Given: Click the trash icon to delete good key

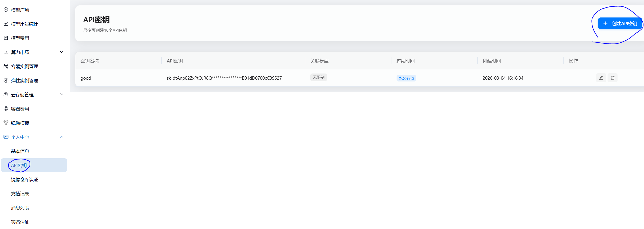Looking at the screenshot, I should tap(612, 78).
